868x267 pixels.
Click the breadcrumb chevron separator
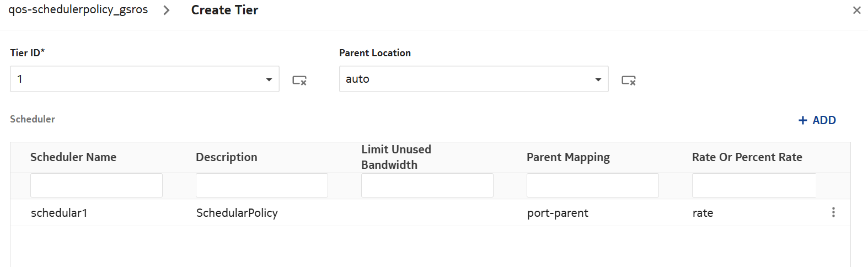click(x=167, y=10)
